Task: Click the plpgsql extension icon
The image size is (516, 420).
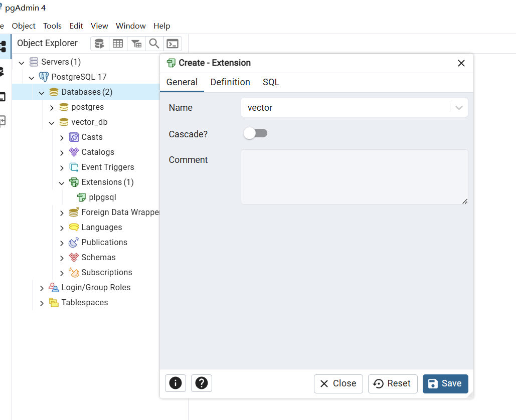Action: [x=81, y=197]
